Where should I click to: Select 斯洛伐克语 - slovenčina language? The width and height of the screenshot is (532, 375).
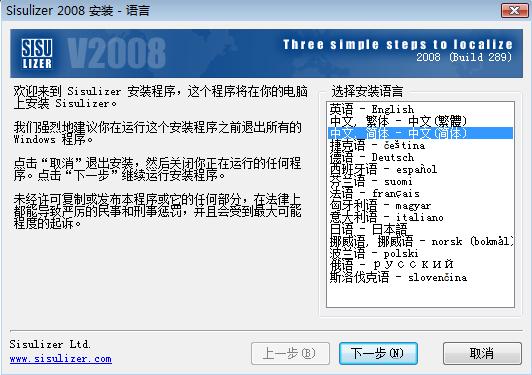click(x=420, y=278)
